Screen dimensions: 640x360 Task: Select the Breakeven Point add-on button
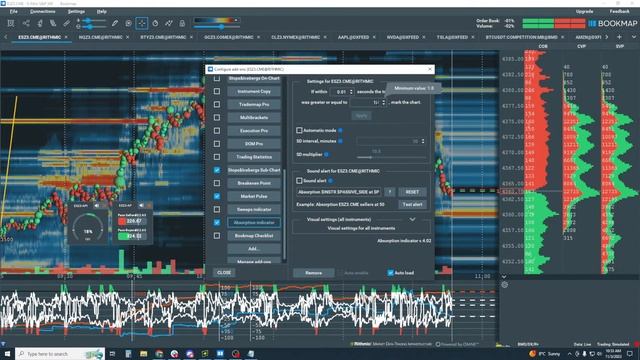point(254,183)
